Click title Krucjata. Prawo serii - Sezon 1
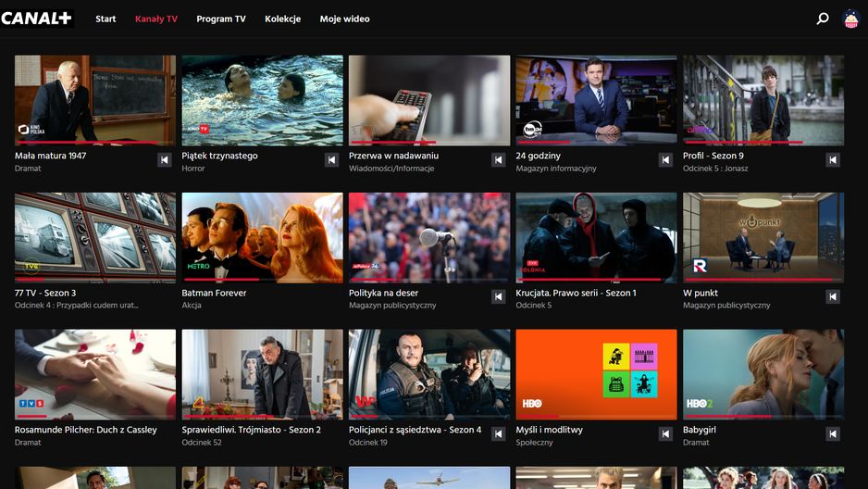 576,293
